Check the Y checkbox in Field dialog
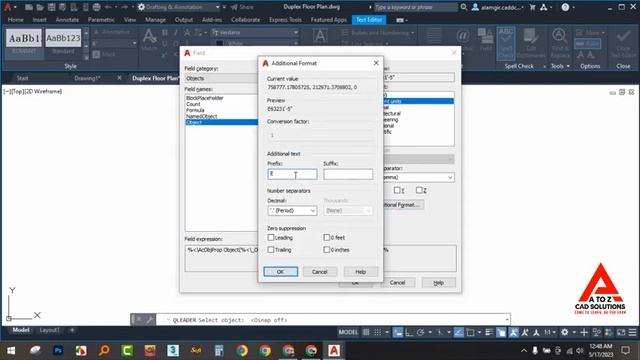Screen dimensions: 640x360 click(x=397, y=190)
